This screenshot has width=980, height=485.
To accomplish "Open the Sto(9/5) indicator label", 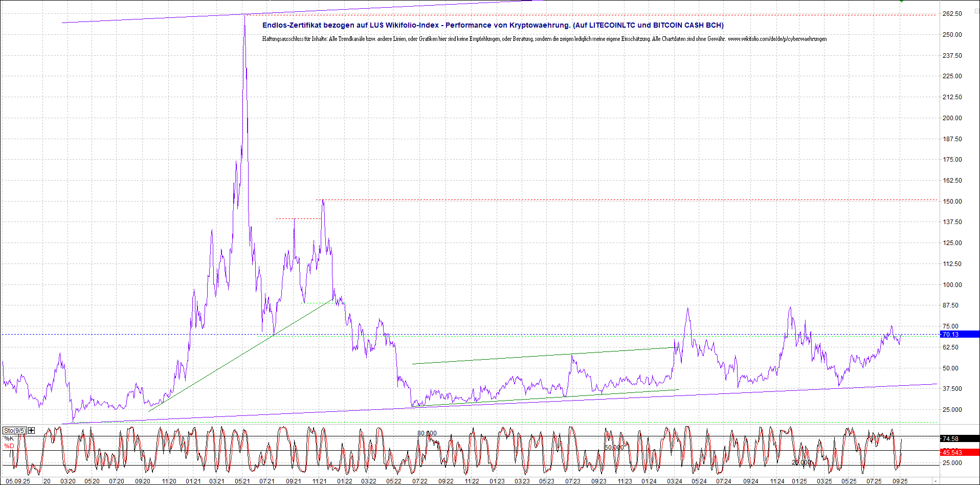I will pyautogui.click(x=14, y=430).
